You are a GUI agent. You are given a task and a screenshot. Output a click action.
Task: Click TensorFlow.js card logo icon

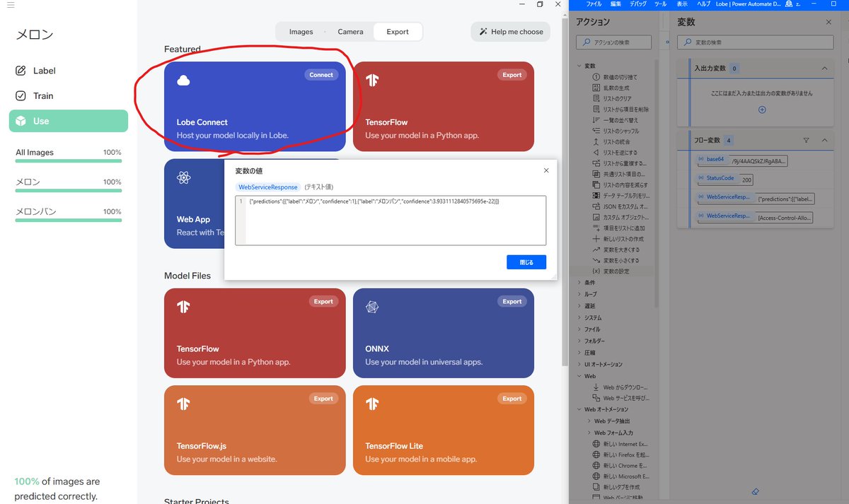coord(183,404)
